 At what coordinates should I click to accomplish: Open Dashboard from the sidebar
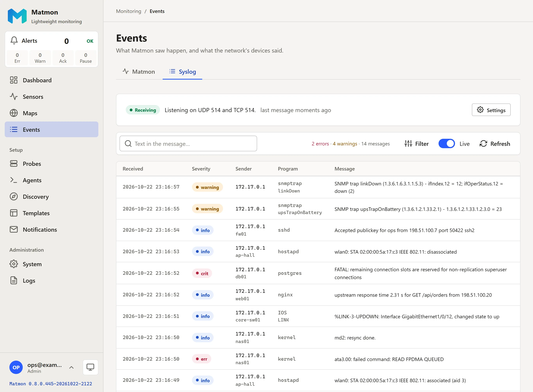click(52, 80)
